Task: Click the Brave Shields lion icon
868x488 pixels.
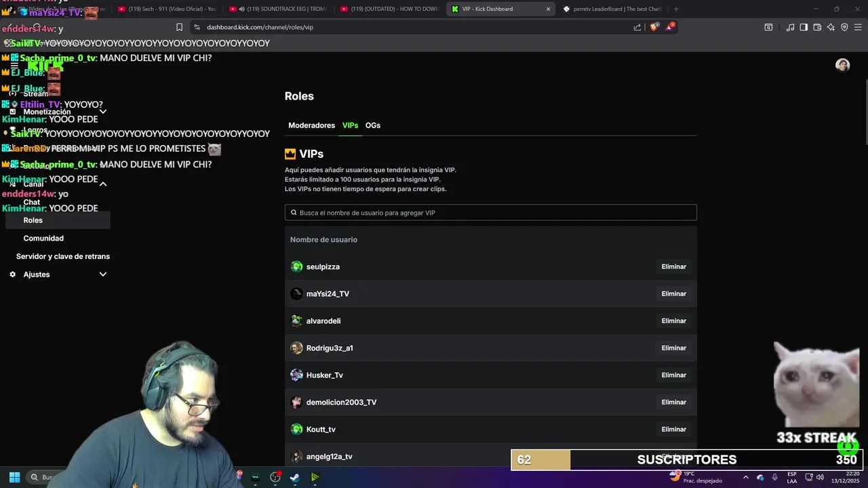Action: coord(654,27)
